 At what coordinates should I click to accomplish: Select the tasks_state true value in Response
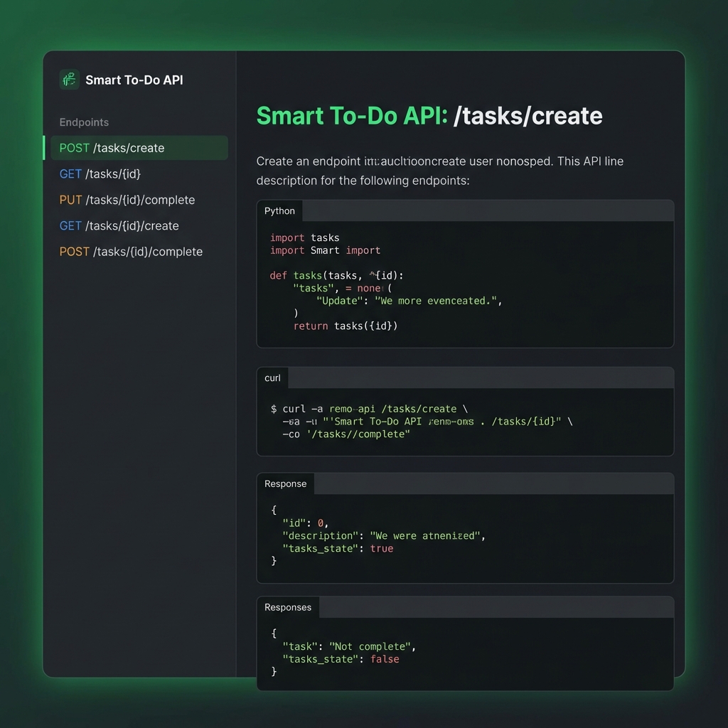pyautogui.click(x=380, y=548)
